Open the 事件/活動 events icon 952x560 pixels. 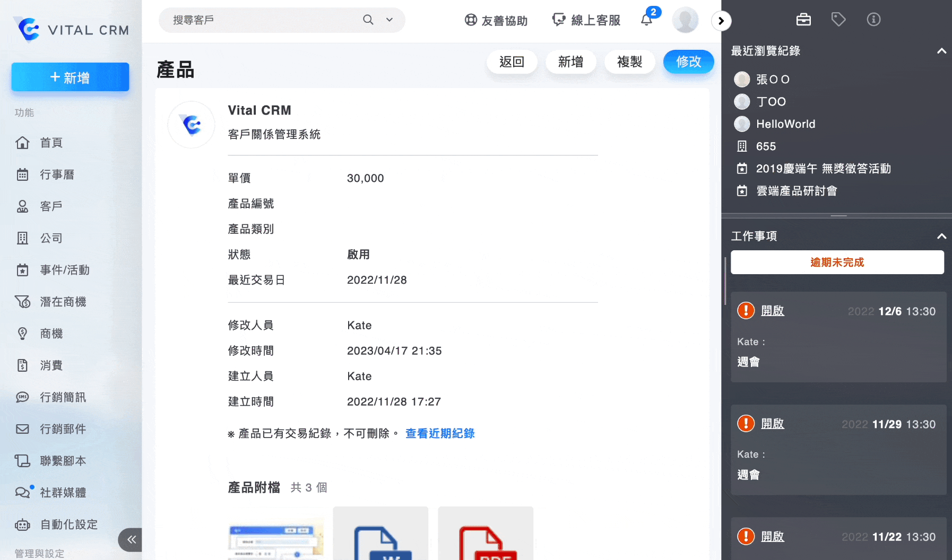click(x=22, y=270)
